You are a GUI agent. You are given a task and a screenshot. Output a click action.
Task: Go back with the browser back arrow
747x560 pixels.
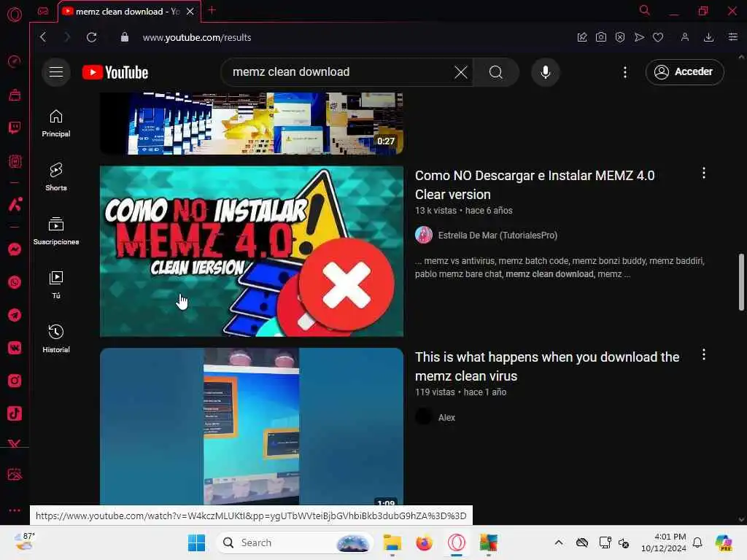(43, 37)
